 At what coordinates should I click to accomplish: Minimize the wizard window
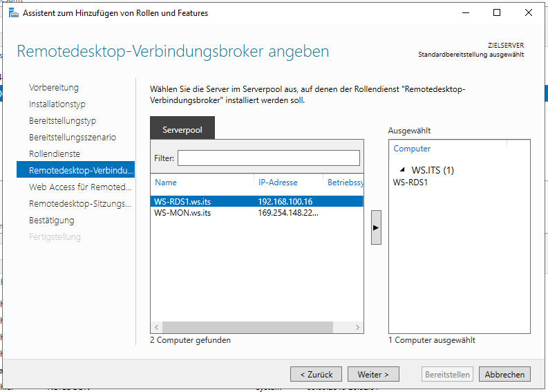pyautogui.click(x=466, y=13)
